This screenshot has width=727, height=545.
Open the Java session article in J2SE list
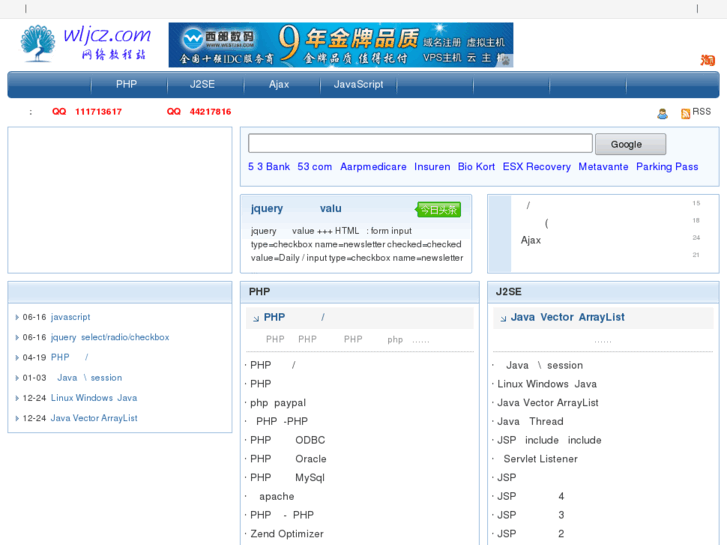[544, 365]
